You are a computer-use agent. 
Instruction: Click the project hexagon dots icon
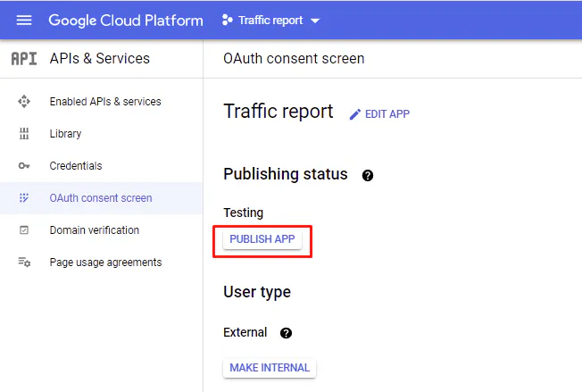229,20
